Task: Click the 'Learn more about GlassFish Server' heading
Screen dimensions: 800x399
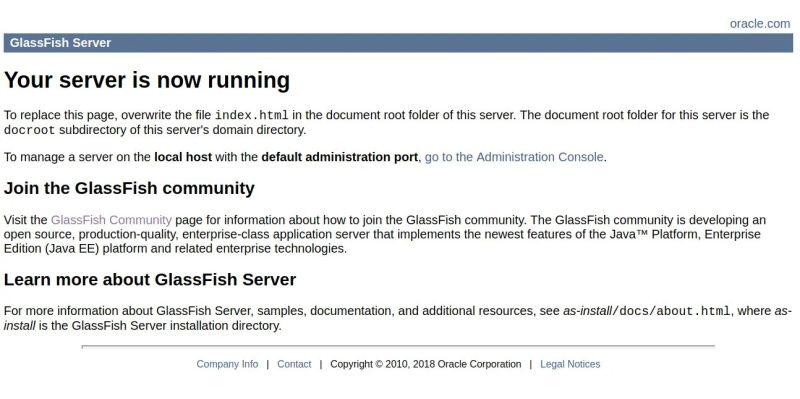Action: pyautogui.click(x=150, y=280)
